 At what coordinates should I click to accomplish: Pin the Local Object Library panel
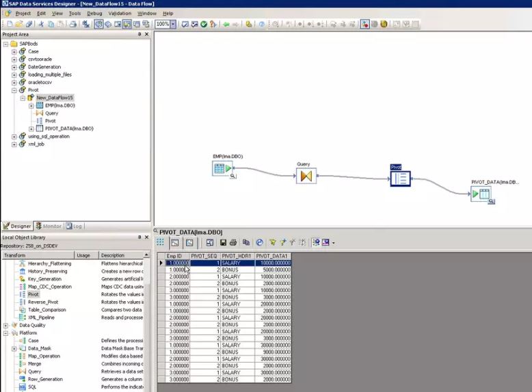click(139, 237)
